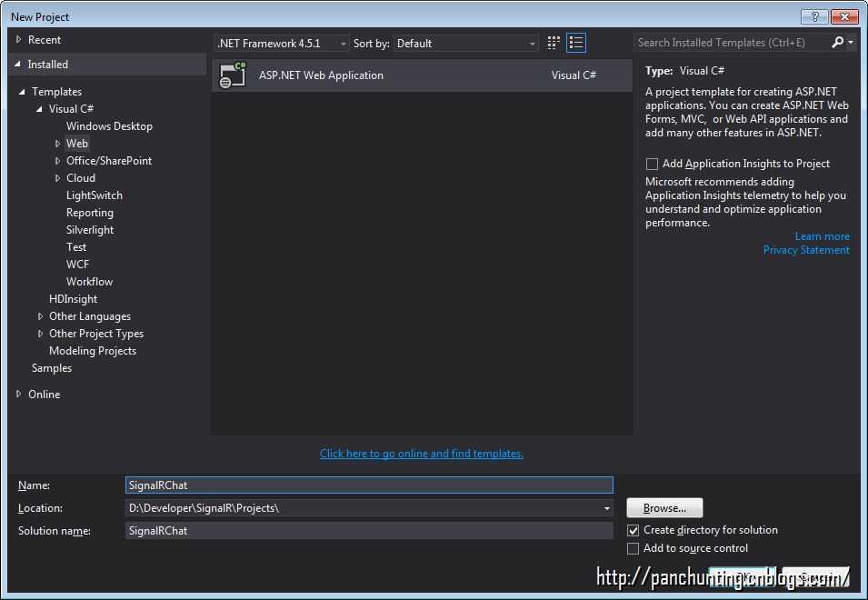Screen dimensions: 868x600
Task: Select Office/SharePoint label
Action: click(x=109, y=161)
